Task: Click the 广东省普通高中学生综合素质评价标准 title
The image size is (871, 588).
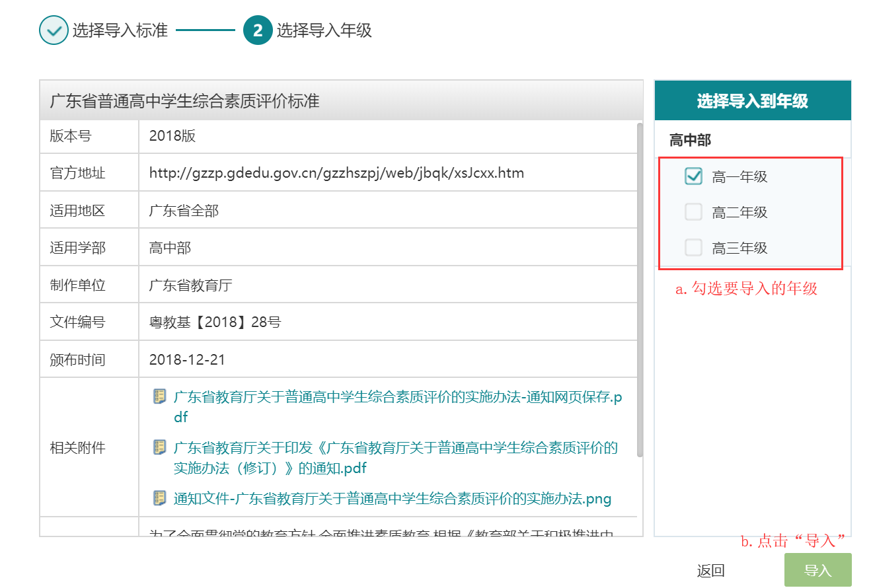Action: tap(185, 101)
